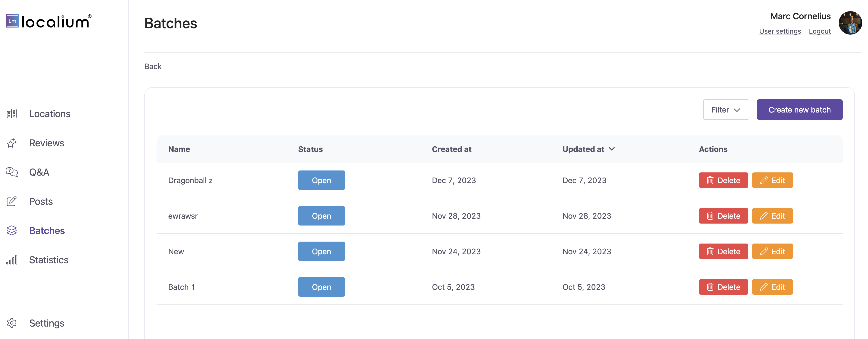Screen dimensions: 868x339
Task: Click the Settings gear icon
Action: [x=12, y=323]
